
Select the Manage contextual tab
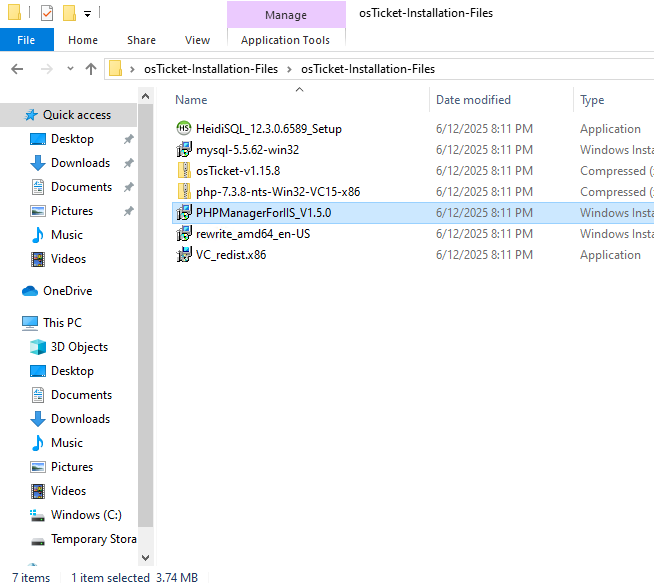tap(286, 15)
